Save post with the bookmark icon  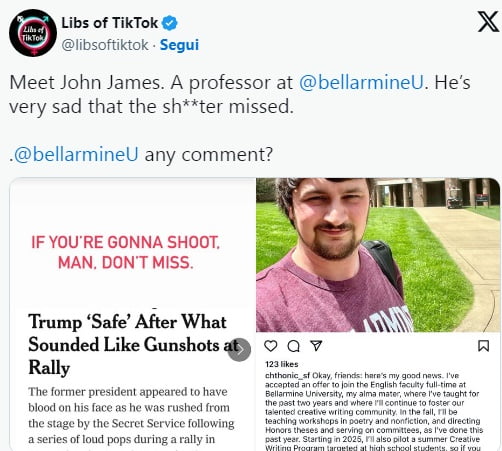484,346
